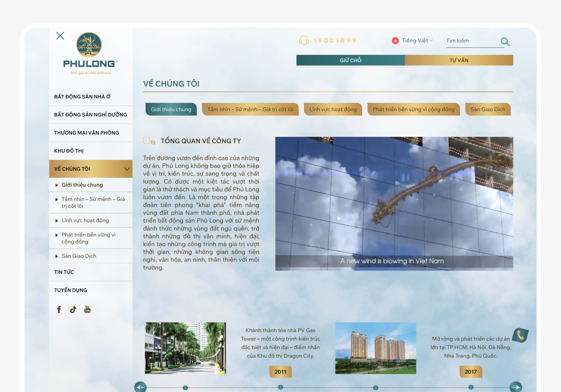Select the timeline dot under the 2011 milestone

pyautogui.click(x=280, y=387)
